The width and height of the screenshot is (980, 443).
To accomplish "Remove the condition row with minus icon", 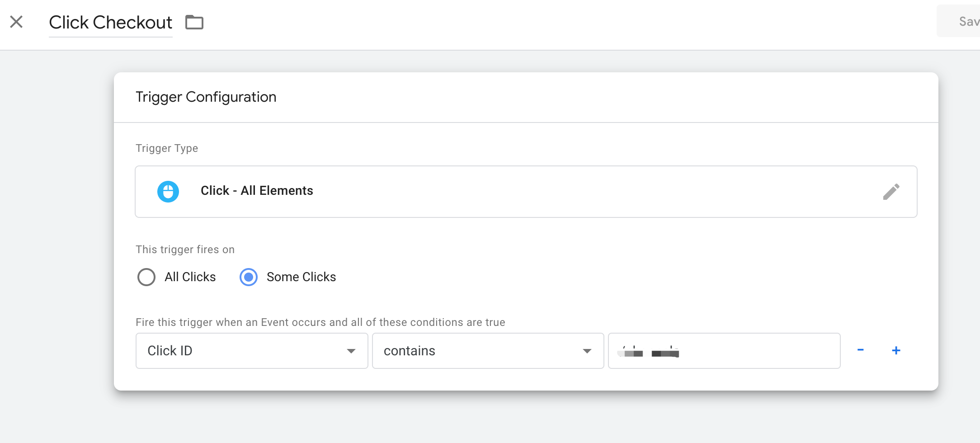I will click(861, 350).
